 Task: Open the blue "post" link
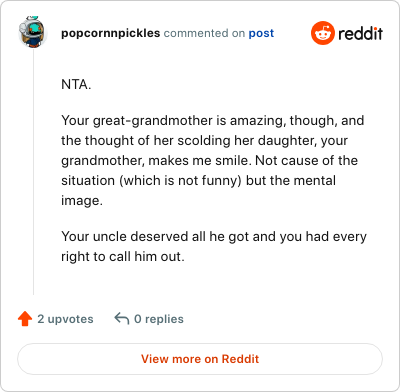(x=261, y=33)
